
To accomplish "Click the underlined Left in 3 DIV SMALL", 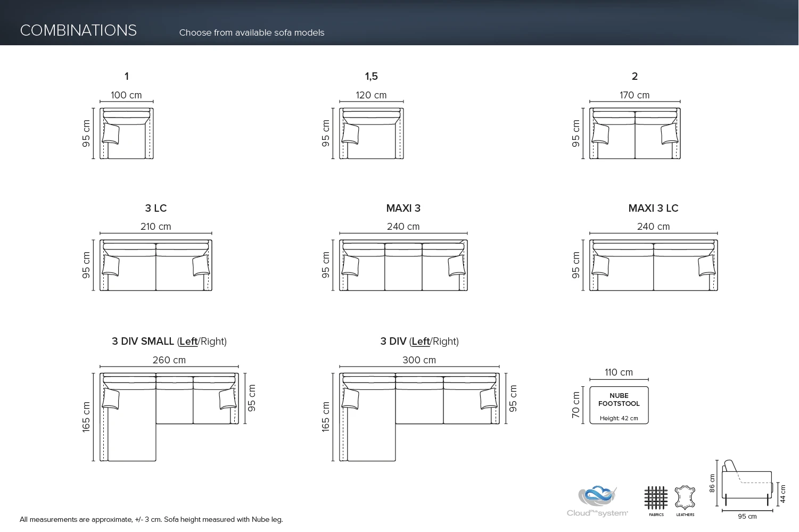I will [x=188, y=342].
